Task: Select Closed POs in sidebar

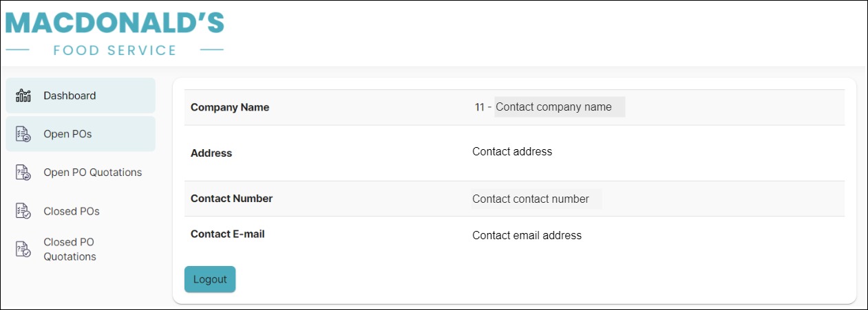Action: 72,211
